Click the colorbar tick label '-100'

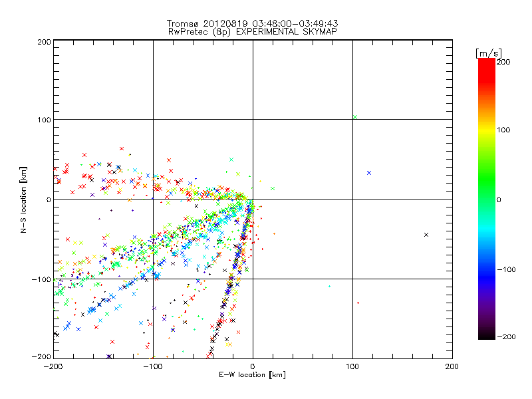(x=506, y=269)
